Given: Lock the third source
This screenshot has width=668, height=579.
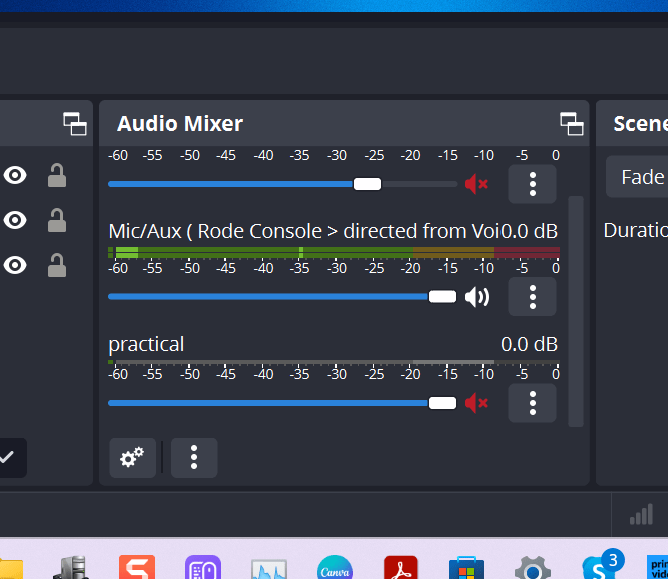Looking at the screenshot, I should click(x=57, y=265).
